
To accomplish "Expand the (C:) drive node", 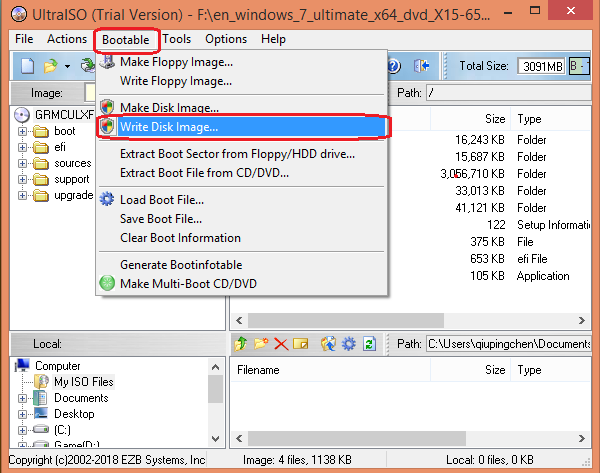I will point(22,430).
